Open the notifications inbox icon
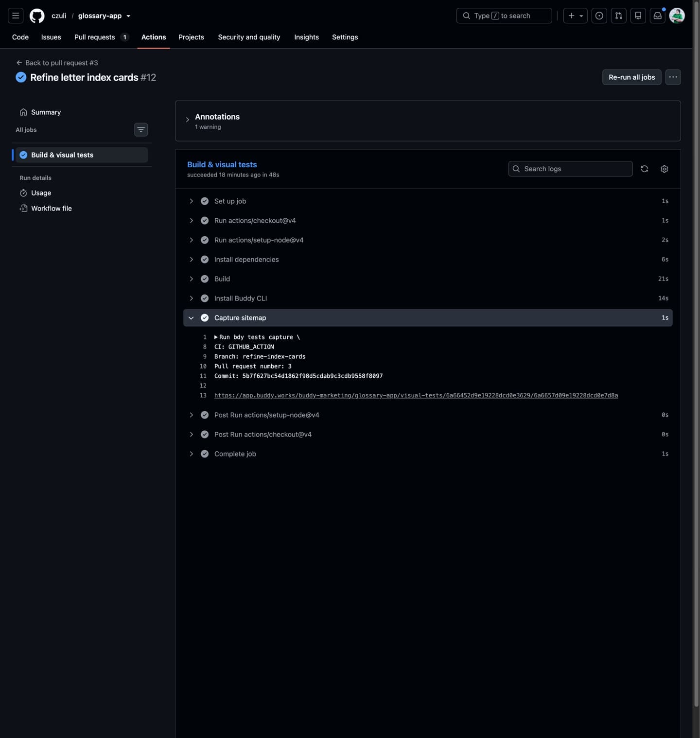Screen dimensions: 700x738 657,16
